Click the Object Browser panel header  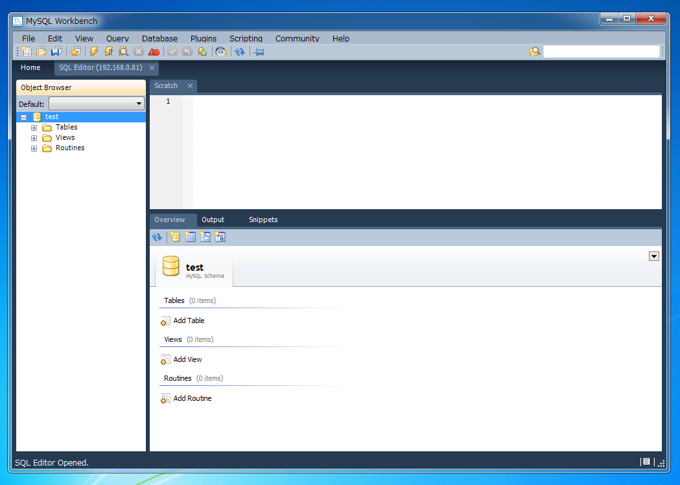coord(81,88)
